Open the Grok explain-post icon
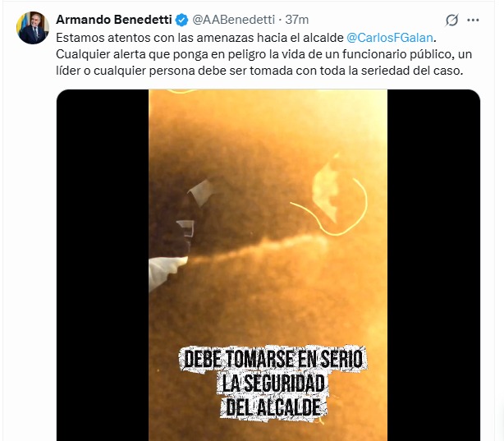 (451, 20)
